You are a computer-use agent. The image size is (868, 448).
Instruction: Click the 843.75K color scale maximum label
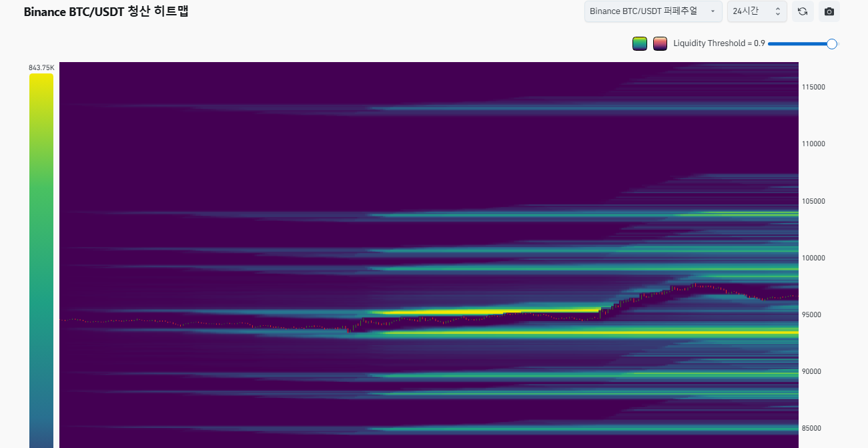click(41, 67)
